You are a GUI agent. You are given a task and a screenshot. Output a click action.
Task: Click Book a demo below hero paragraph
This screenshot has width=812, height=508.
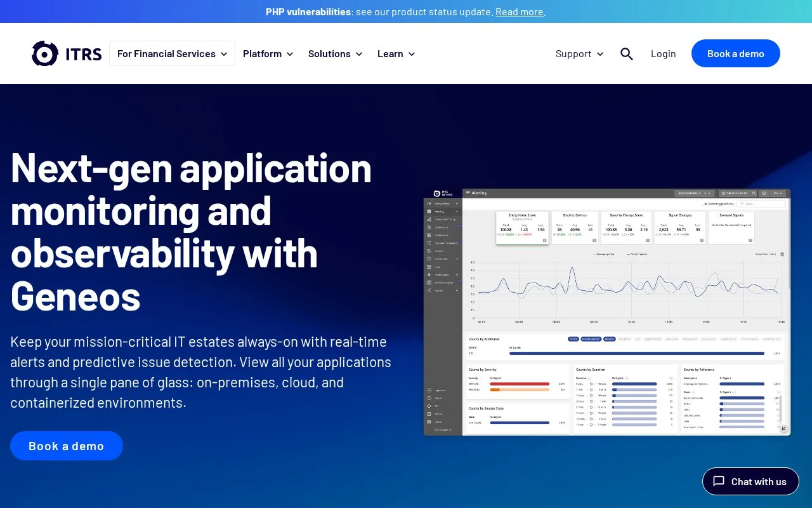[x=67, y=446]
